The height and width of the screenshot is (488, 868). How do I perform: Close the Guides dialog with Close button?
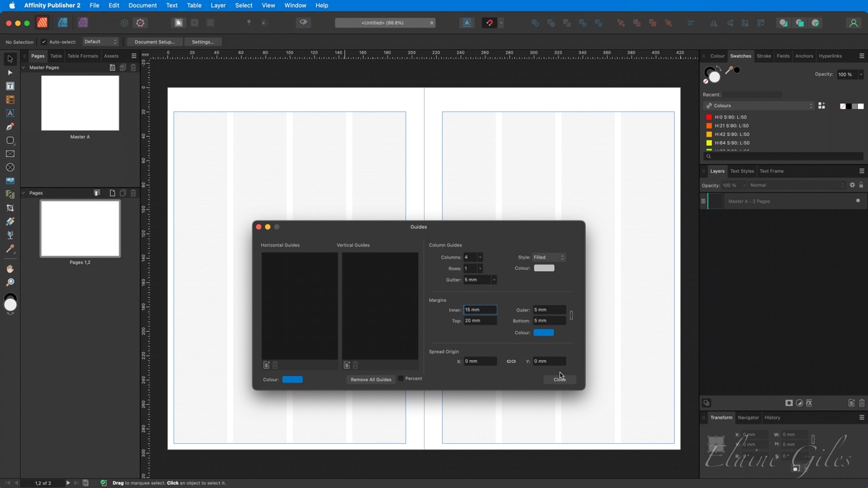click(x=560, y=380)
